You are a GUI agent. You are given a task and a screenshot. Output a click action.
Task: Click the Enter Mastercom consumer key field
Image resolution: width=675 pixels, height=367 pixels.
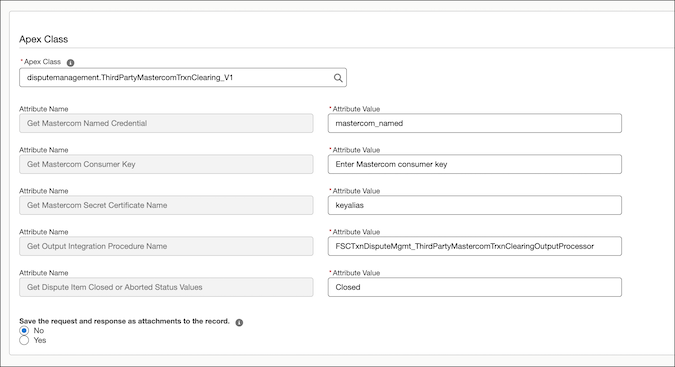click(x=474, y=164)
